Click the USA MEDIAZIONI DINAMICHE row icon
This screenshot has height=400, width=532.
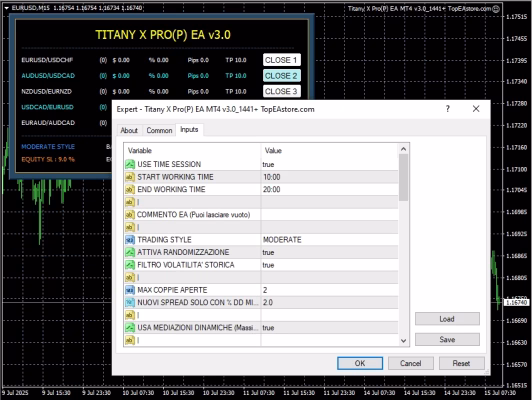pyautogui.click(x=130, y=328)
